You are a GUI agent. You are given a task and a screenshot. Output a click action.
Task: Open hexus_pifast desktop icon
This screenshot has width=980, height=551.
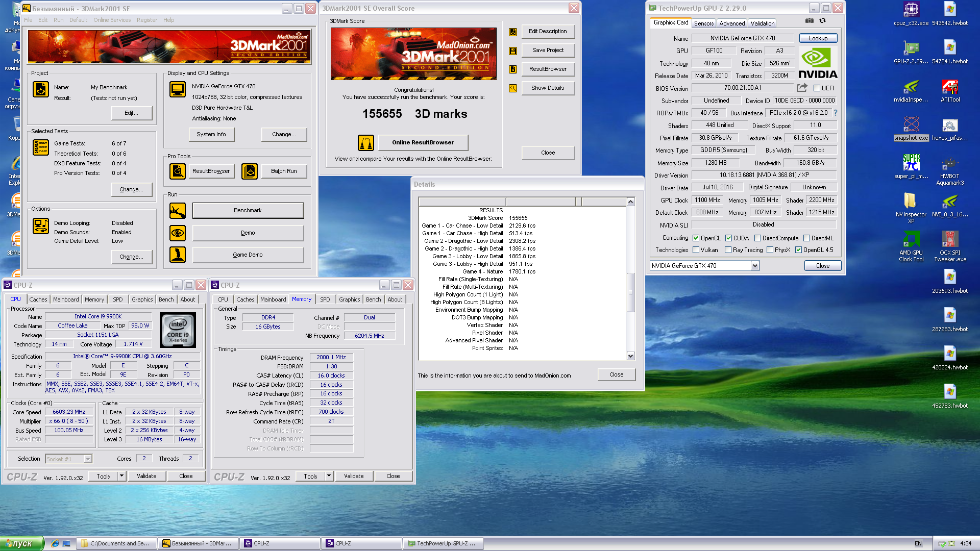click(x=950, y=129)
